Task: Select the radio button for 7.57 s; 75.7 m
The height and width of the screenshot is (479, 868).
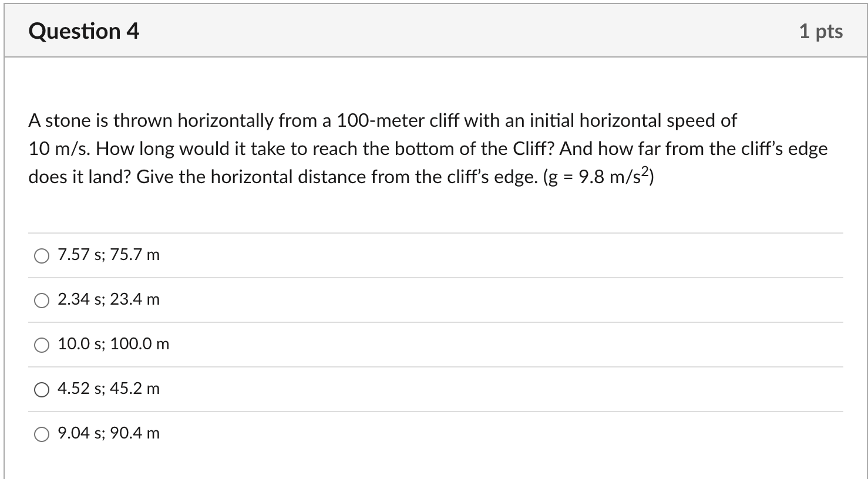Action: pos(41,256)
